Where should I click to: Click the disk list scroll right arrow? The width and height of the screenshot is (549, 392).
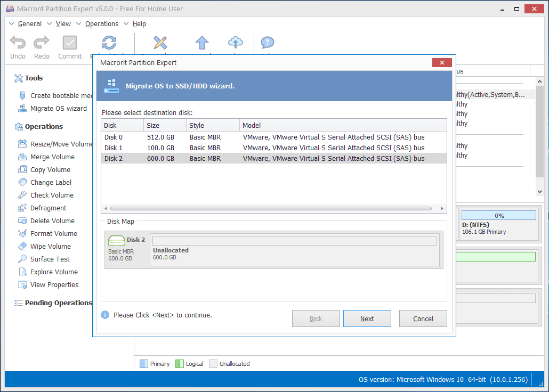pos(442,209)
